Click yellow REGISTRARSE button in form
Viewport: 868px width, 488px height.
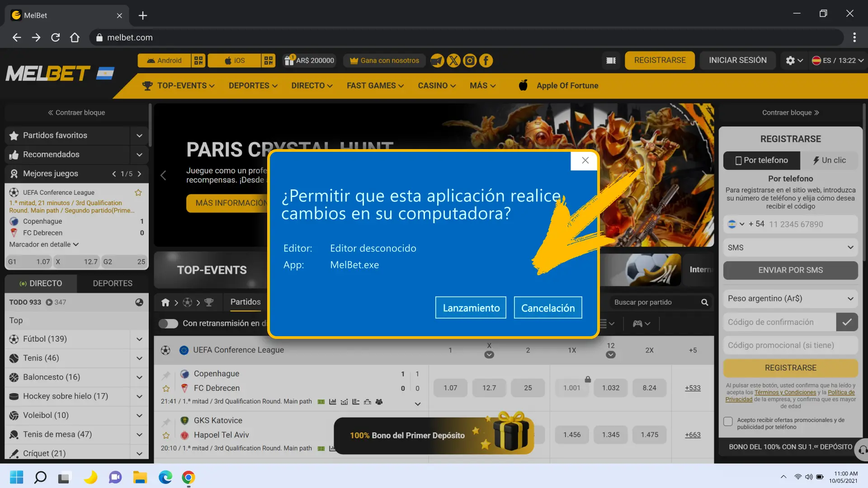coord(790,368)
